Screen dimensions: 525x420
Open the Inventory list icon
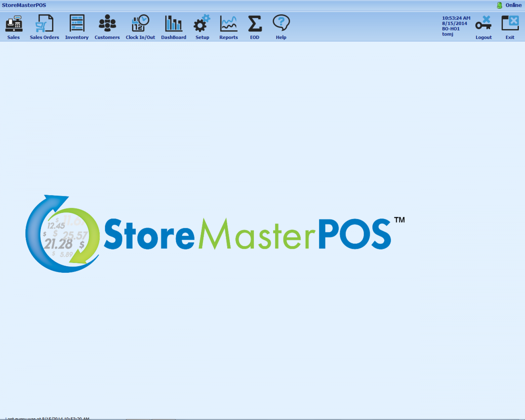coord(77,23)
